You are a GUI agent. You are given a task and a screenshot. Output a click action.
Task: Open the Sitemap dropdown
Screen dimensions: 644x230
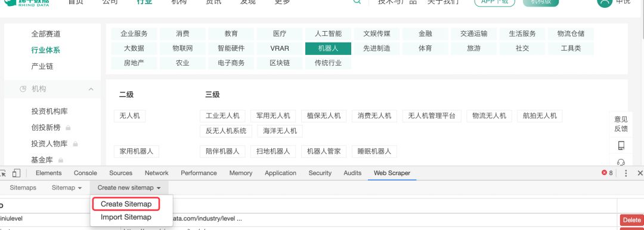(x=67, y=188)
